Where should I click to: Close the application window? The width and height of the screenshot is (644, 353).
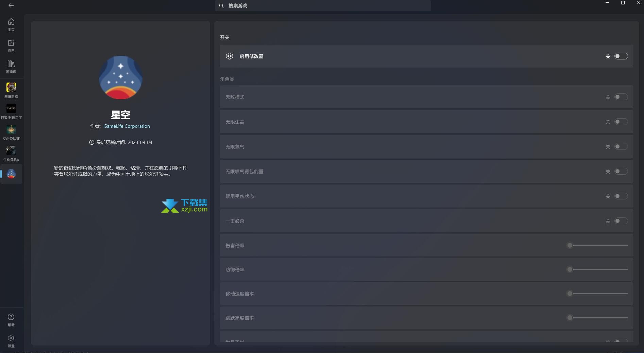point(638,3)
